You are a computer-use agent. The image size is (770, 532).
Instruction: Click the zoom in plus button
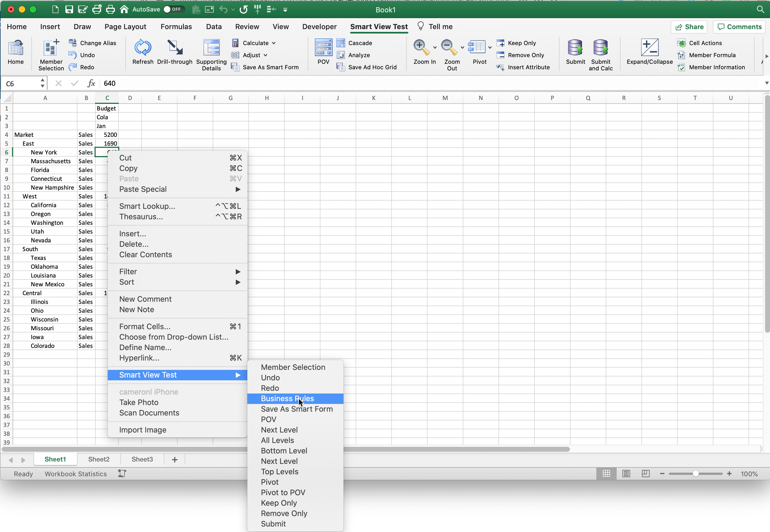[729, 474]
